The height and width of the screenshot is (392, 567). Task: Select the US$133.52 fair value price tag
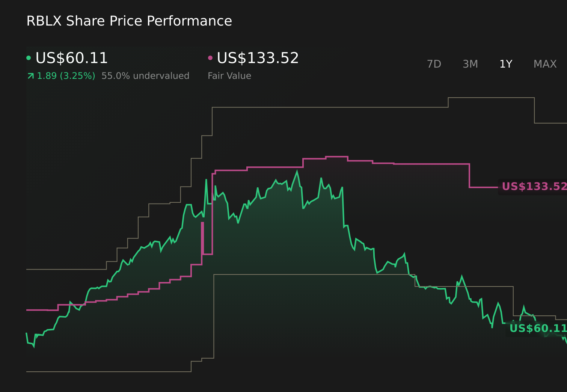pyautogui.click(x=534, y=186)
